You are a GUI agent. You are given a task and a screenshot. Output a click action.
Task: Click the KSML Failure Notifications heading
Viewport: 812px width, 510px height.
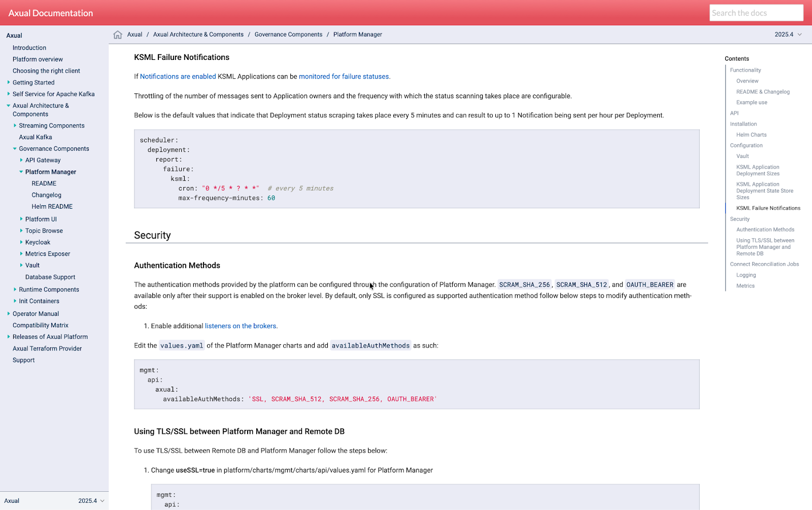(182, 57)
